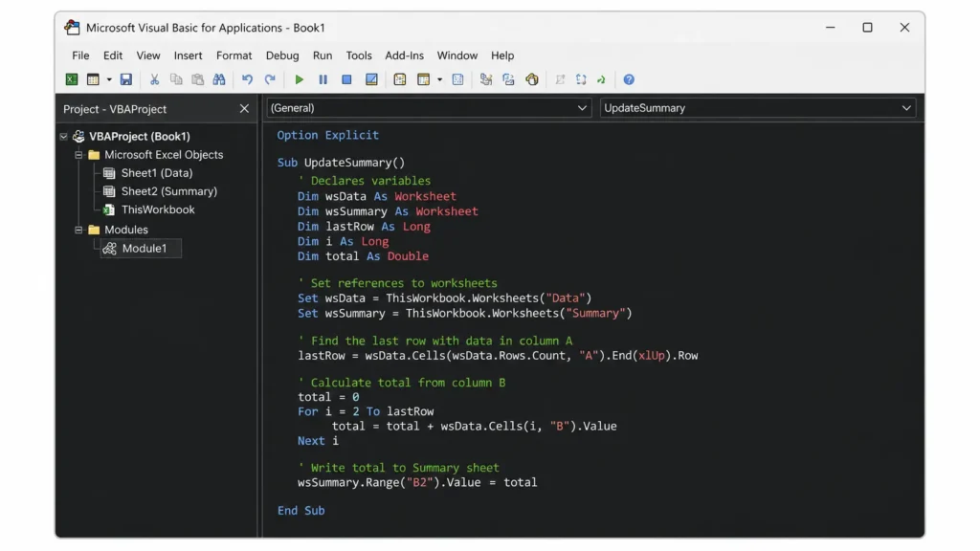Open the Tools menu
This screenshot has height=551, width=980.
point(359,55)
